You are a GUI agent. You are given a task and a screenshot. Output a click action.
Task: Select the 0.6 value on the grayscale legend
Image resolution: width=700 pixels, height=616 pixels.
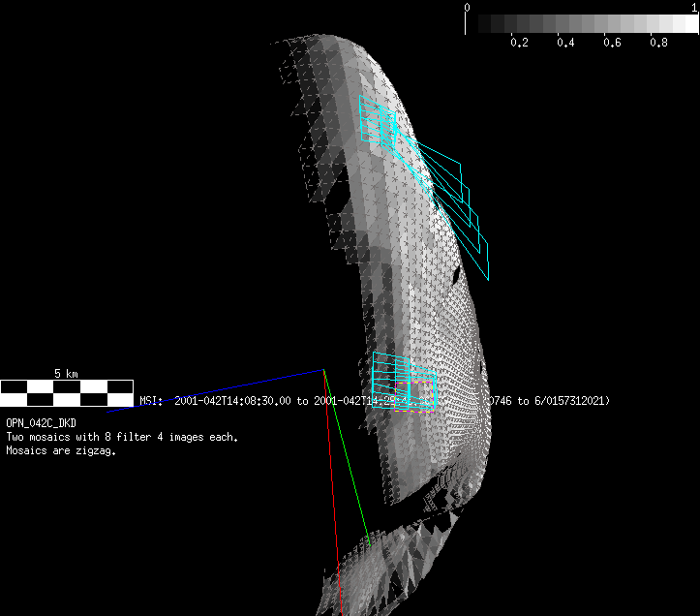pos(612,43)
